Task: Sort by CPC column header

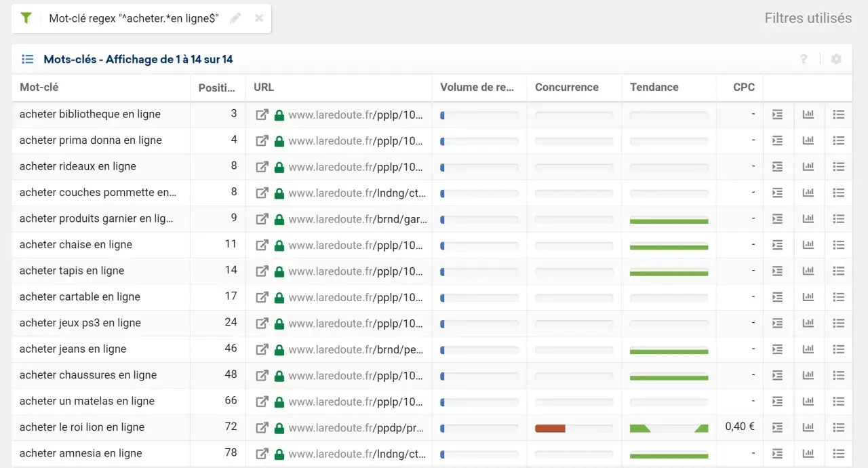Action: 744,87
